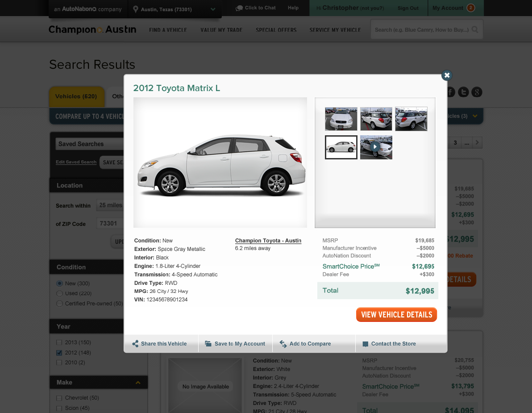Select the Used condition filter
Image resolution: width=532 pixels, height=413 pixels.
58,293
